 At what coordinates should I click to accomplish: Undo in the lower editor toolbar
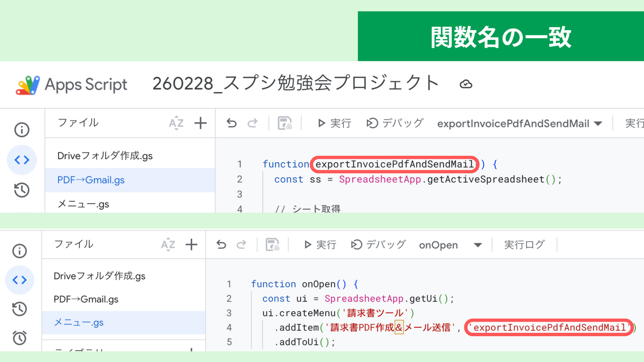point(221,245)
